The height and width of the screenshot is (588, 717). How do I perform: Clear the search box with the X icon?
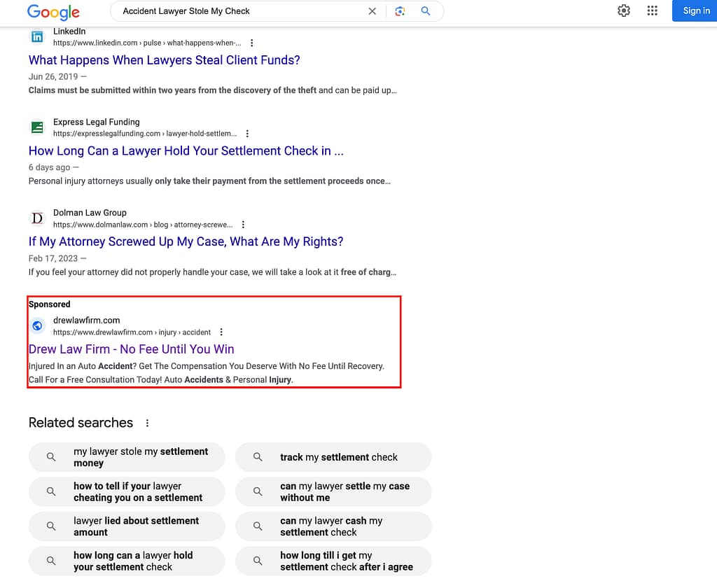(x=373, y=11)
